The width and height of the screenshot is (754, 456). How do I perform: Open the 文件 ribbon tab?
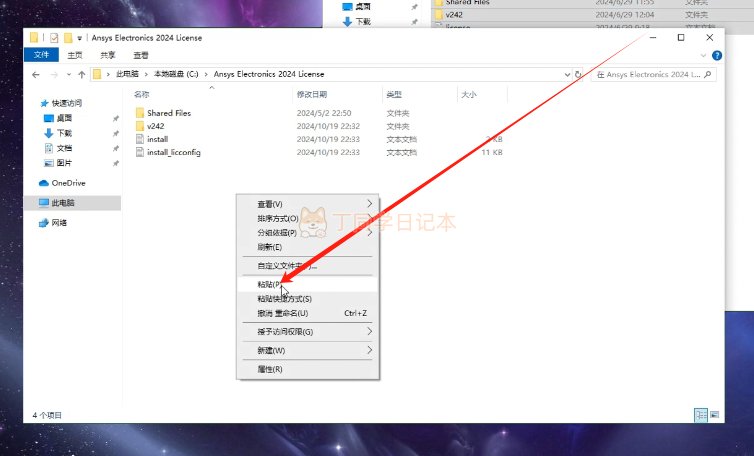pyautogui.click(x=41, y=55)
